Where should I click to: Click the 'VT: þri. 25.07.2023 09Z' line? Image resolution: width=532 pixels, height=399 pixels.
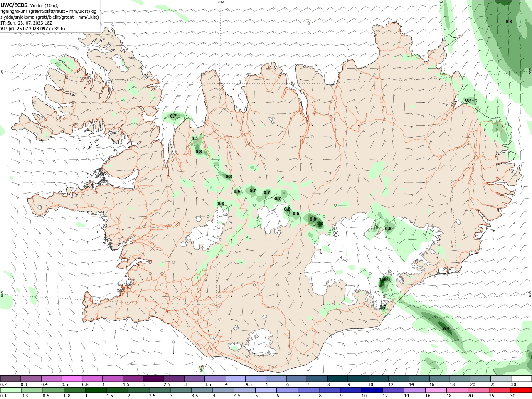tap(24, 29)
